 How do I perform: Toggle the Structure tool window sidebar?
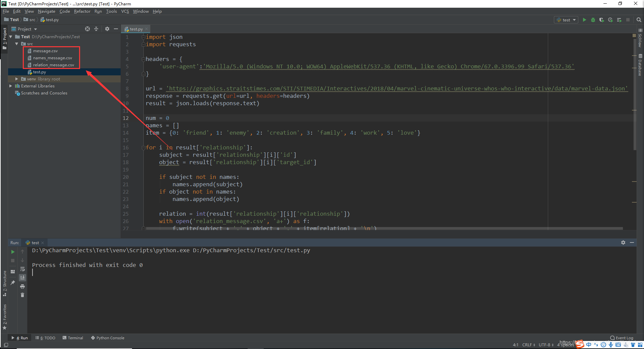coord(4,283)
